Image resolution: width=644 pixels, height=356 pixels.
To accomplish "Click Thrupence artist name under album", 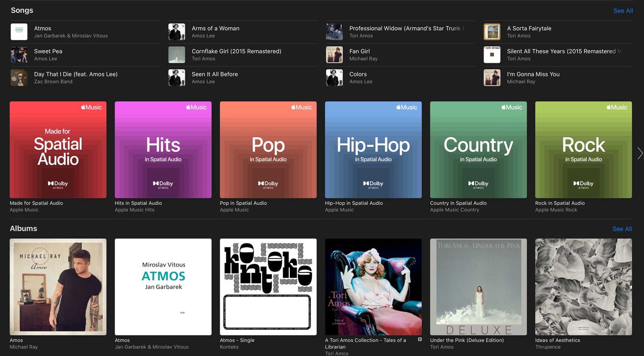I will point(548,347).
